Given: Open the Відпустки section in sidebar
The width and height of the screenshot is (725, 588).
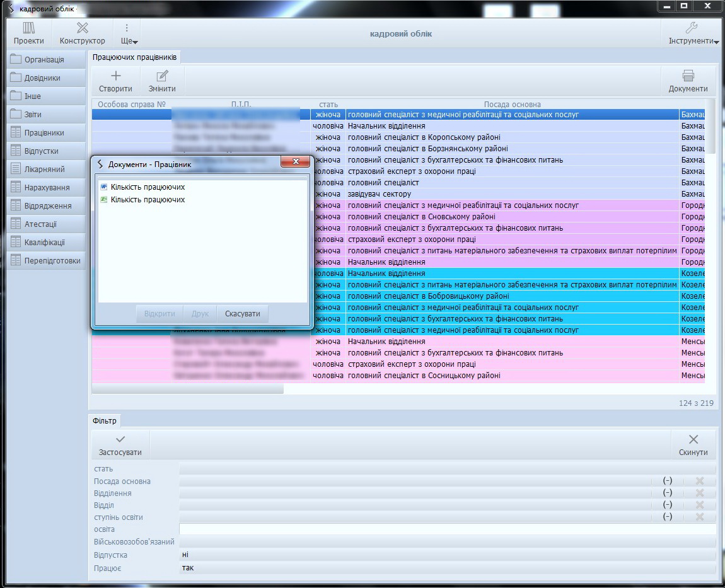Looking at the screenshot, I should [x=42, y=151].
